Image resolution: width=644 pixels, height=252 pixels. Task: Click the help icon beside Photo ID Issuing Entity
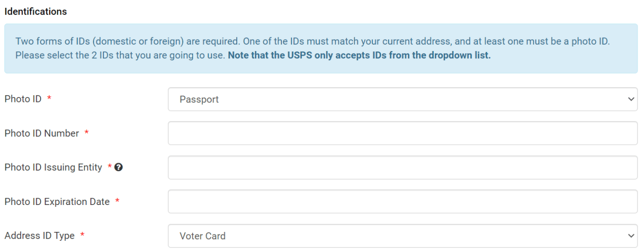119,168
